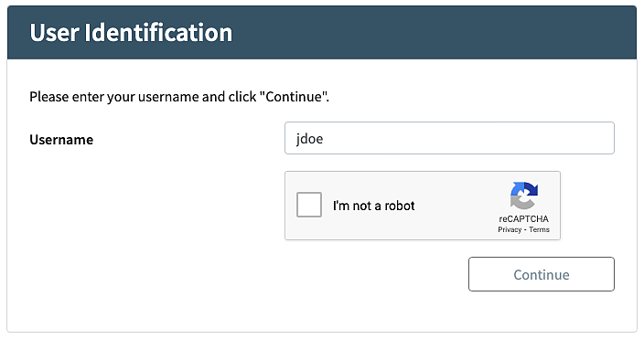The height and width of the screenshot is (339, 644).
Task: Click the "jdoe" text in username box
Action: (x=310, y=139)
